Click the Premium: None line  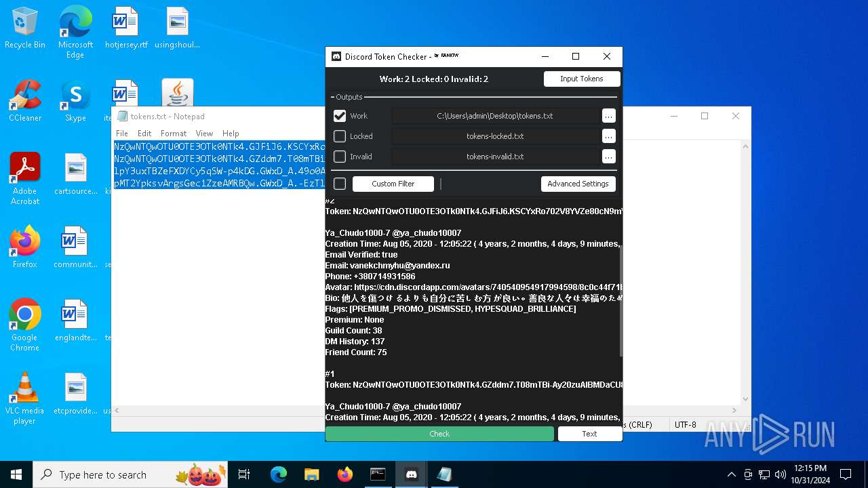pos(355,320)
